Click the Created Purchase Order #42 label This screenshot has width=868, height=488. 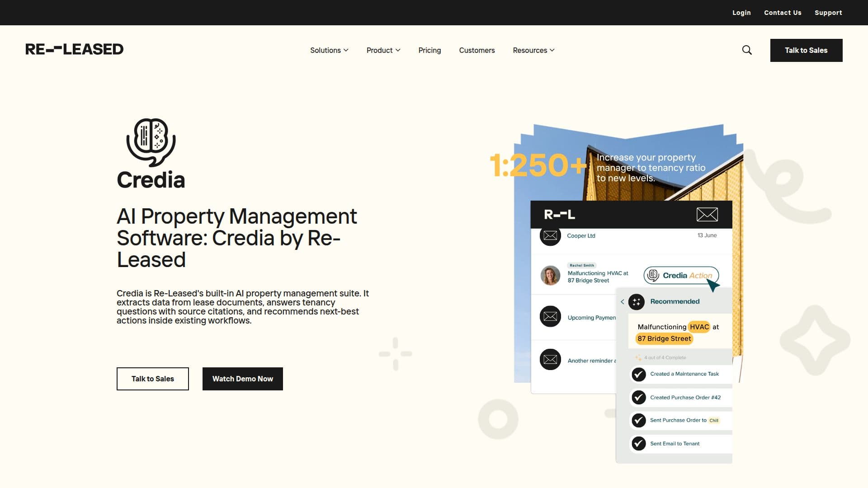(x=685, y=397)
